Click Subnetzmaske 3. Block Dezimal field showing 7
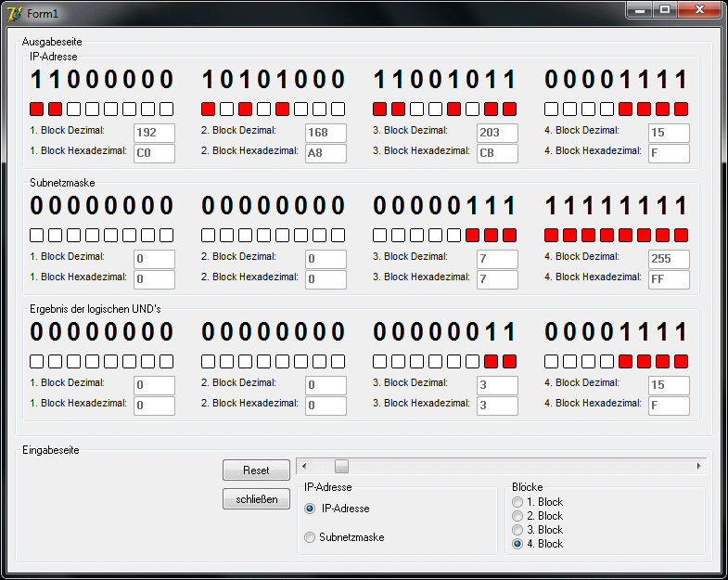This screenshot has width=728, height=580. [497, 259]
